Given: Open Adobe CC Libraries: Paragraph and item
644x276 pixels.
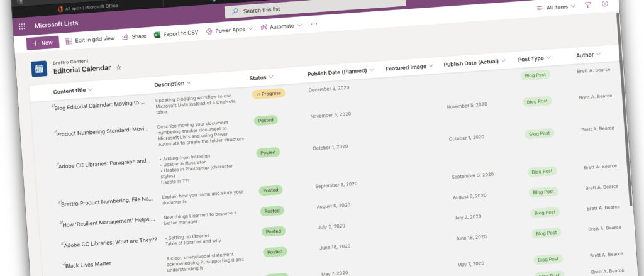Looking at the screenshot, I should tap(104, 163).
